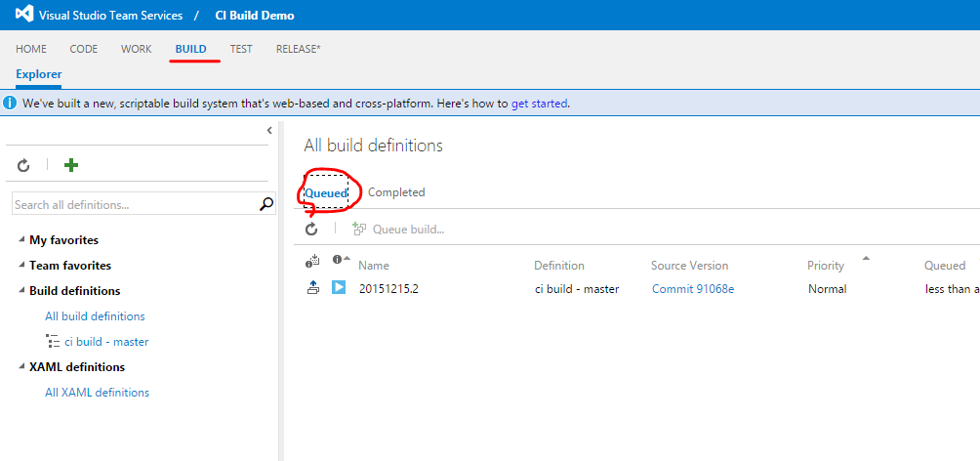Screen dimensions: 980x461
Task: Collapse the My favorites node
Action: click(x=22, y=239)
